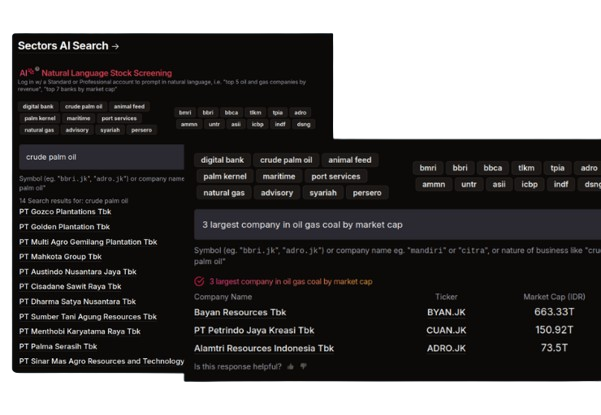Click the large 'tlkm' chip in front panel
This screenshot has width=601, height=415.
click(x=526, y=168)
